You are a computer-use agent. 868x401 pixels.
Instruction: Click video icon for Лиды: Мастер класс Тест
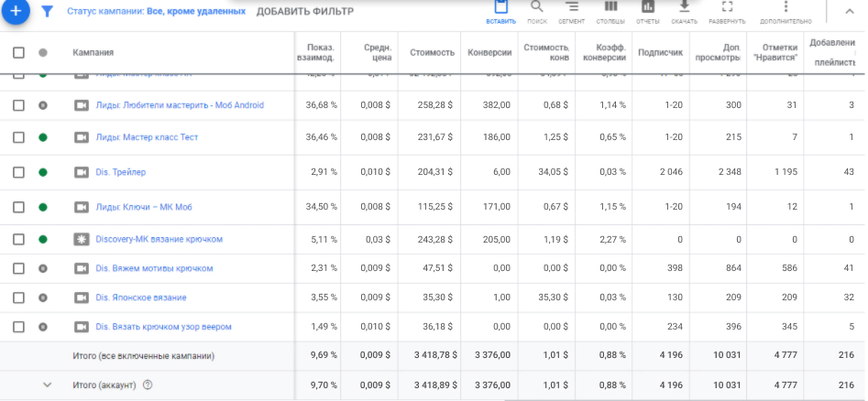(82, 137)
